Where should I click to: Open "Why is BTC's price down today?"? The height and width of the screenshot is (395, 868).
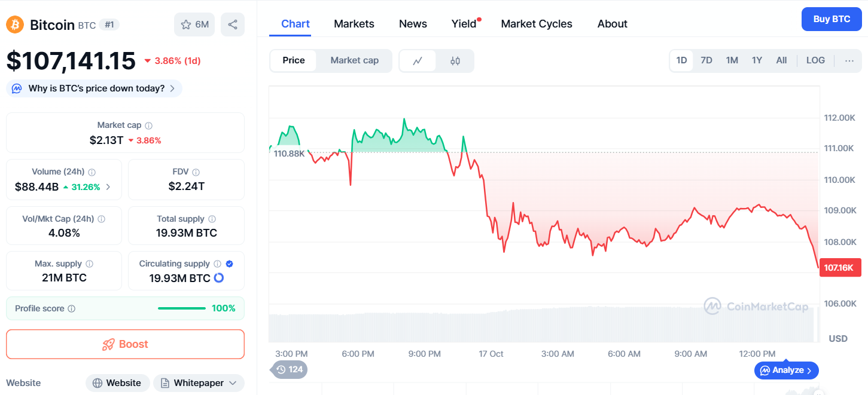tap(96, 88)
